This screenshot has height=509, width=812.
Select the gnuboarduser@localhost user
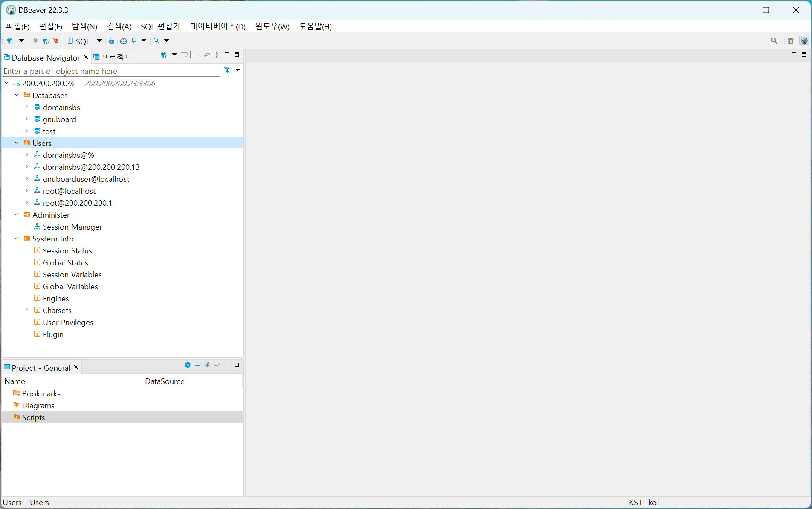coord(86,179)
